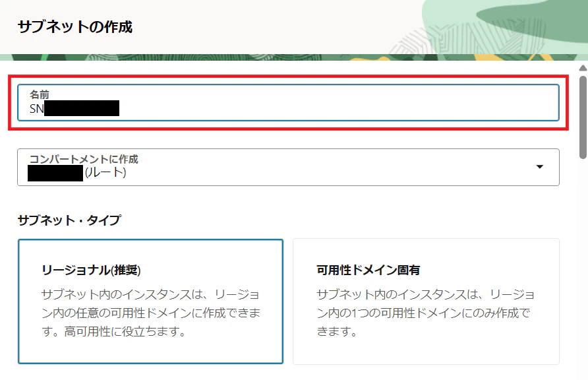Screen dimensions: 588x380
Task: Click the vertical scrollbar thumb
Action: click(x=583, y=117)
